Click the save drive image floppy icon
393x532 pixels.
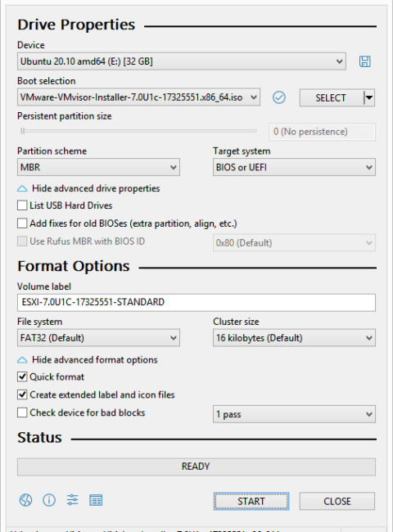365,61
